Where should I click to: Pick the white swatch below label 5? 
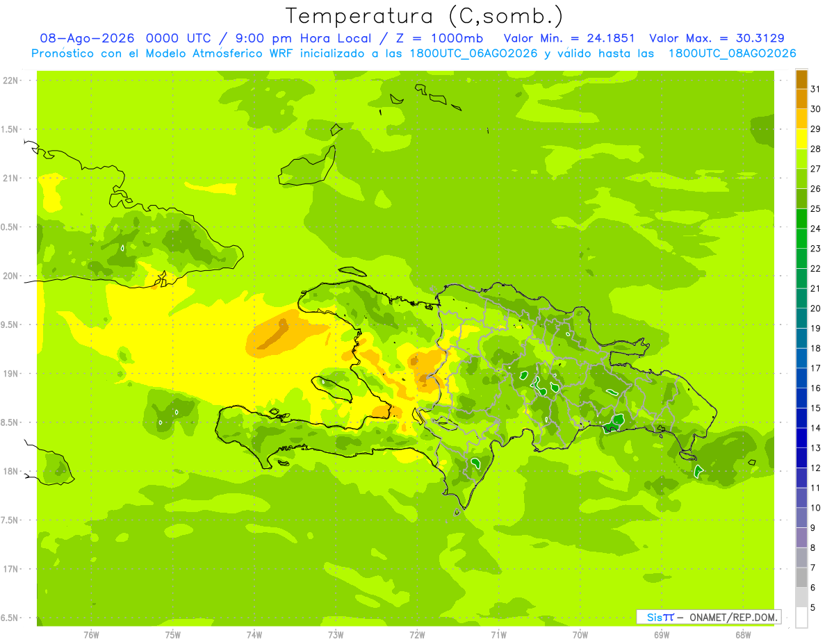click(801, 618)
